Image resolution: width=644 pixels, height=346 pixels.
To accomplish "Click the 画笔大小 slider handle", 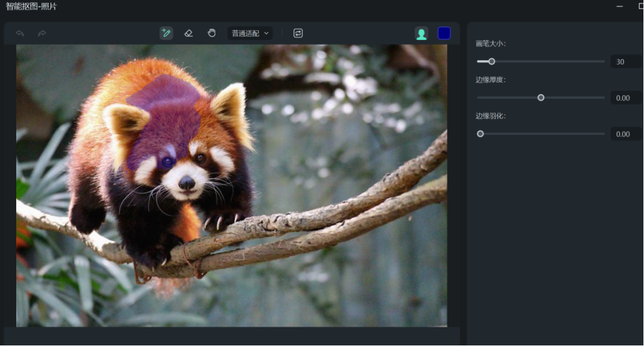I will 492,62.
